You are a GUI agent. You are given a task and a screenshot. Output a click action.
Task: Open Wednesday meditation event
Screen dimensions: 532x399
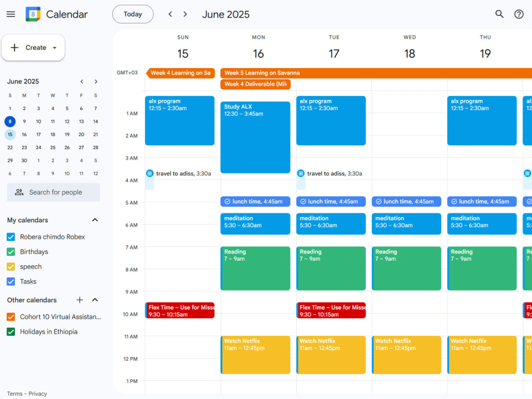[406, 223]
